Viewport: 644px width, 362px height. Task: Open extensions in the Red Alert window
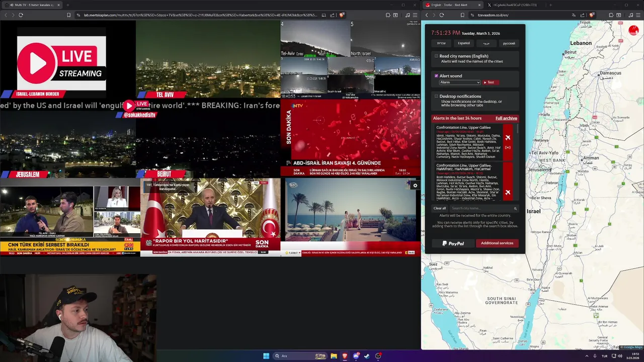coord(611,15)
